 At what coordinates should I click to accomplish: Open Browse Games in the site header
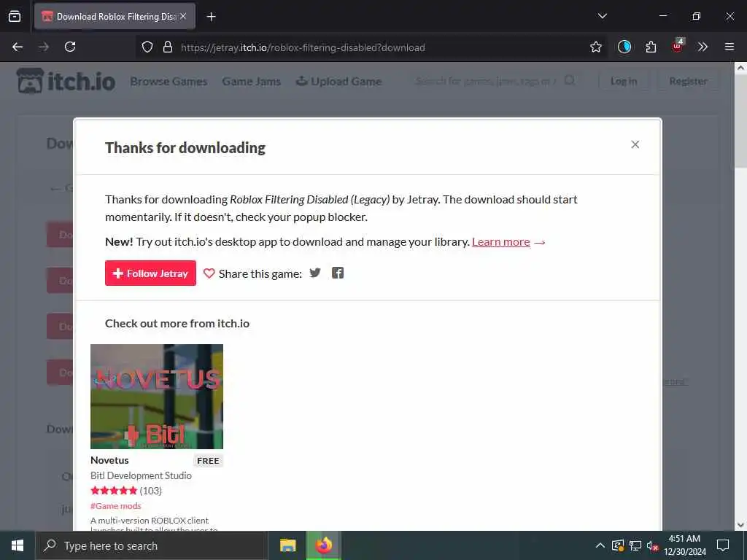pos(169,82)
